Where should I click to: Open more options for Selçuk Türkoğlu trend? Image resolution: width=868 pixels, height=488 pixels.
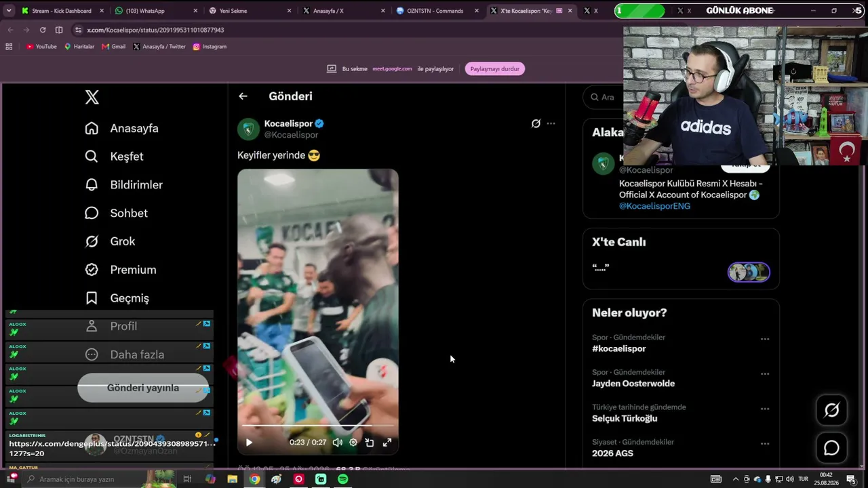tap(765, 409)
